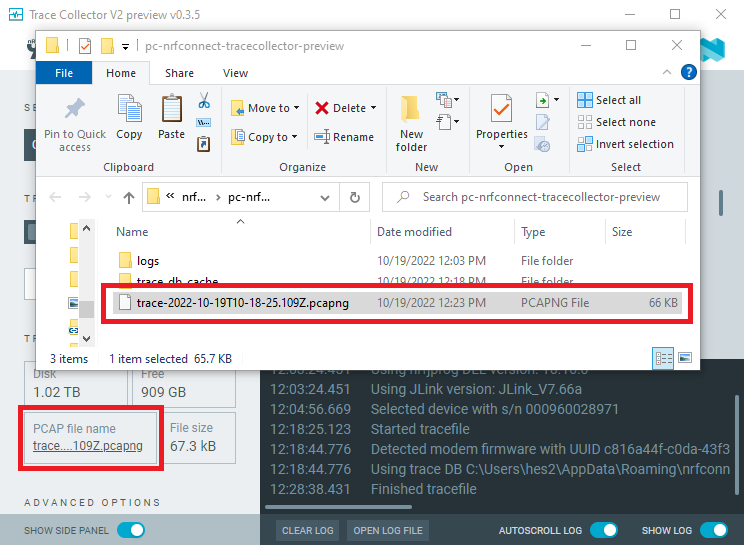Open the Help question mark icon
This screenshot has height=545, width=744.
688,72
